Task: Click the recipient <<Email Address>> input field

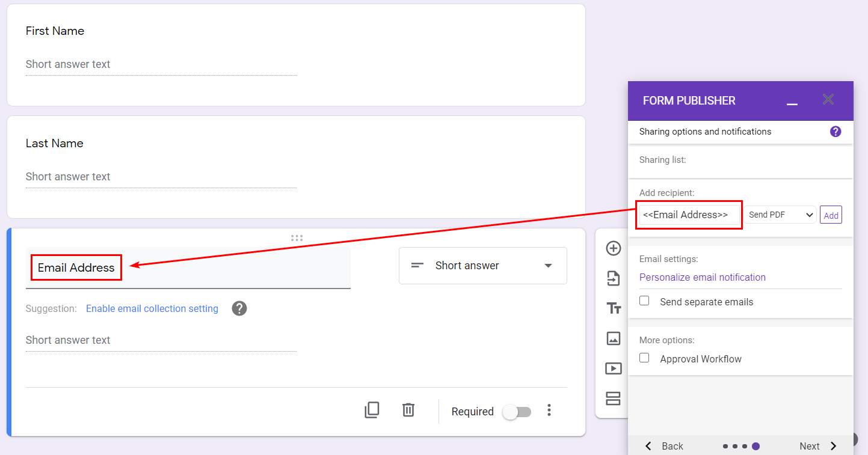Action: [690, 215]
